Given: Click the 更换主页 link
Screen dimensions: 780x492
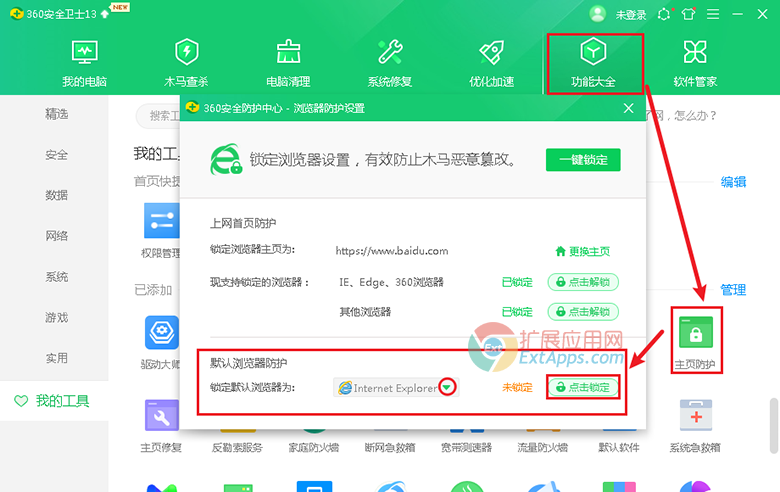Looking at the screenshot, I should 583,251.
